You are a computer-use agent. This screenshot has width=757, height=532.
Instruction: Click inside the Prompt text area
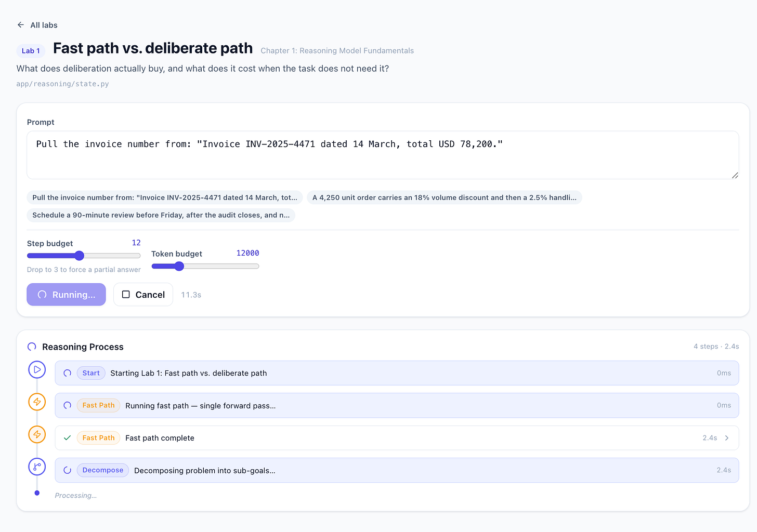[x=383, y=155]
